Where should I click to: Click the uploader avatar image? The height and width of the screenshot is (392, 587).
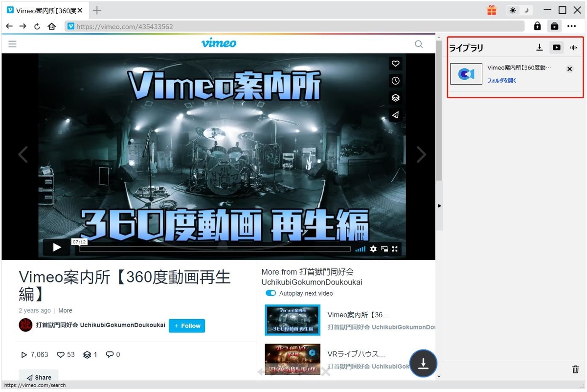point(25,325)
